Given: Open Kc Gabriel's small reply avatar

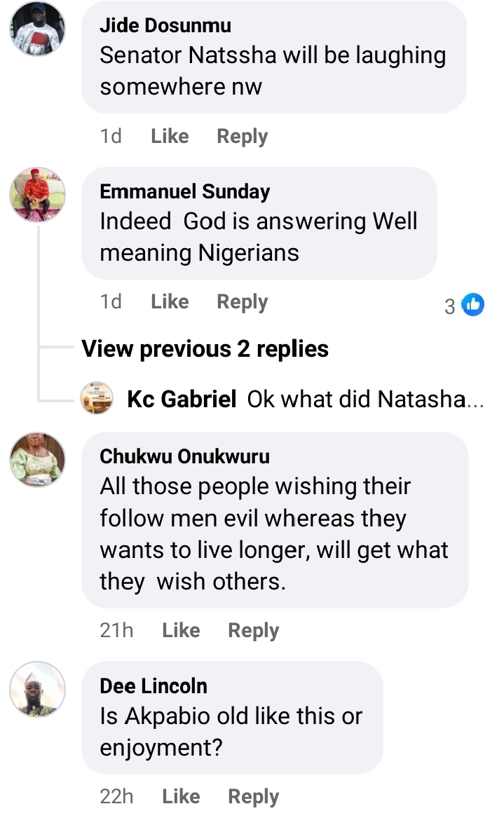Looking at the screenshot, I should tap(97, 399).
